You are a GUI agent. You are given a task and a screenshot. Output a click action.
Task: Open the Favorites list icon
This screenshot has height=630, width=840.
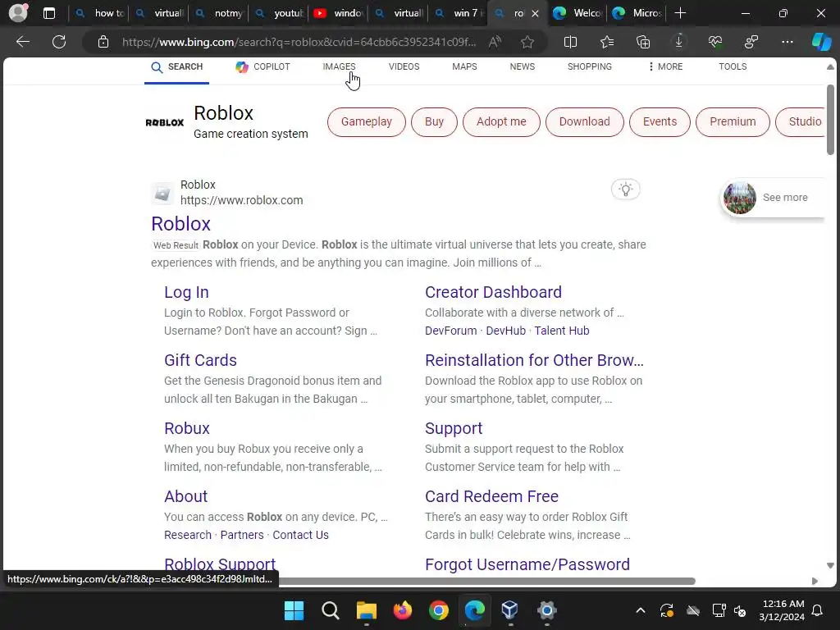pyautogui.click(x=607, y=42)
